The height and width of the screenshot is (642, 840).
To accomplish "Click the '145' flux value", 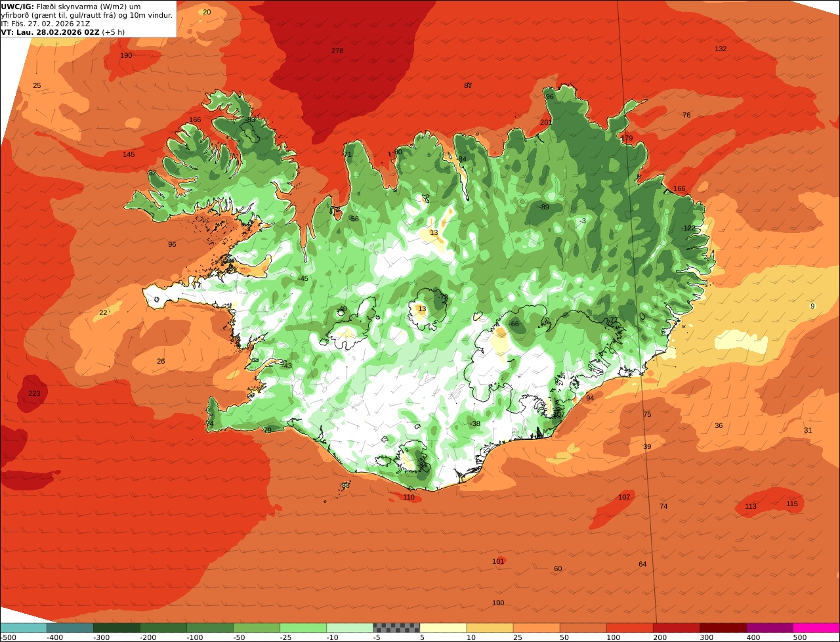I will pos(129,154).
